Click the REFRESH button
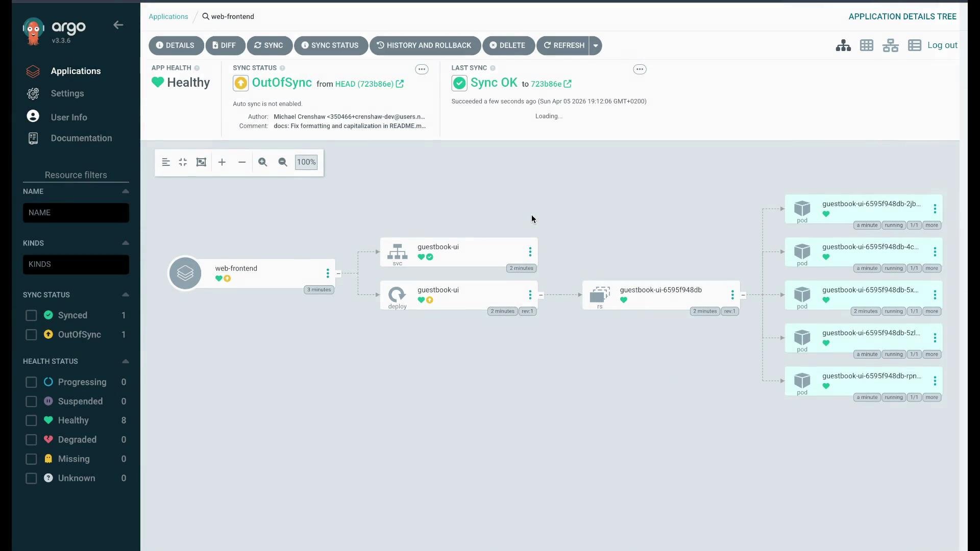980x551 pixels. (x=563, y=45)
